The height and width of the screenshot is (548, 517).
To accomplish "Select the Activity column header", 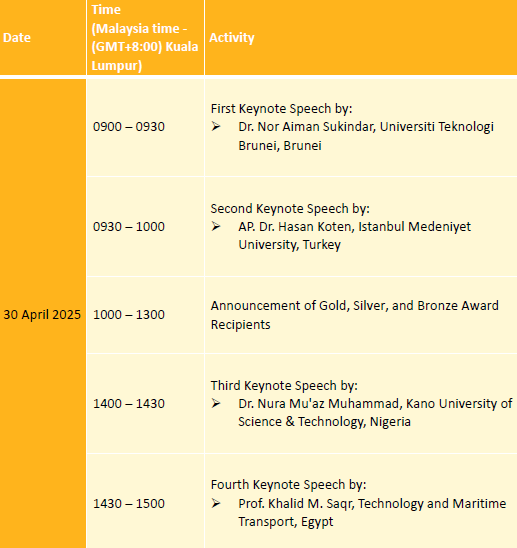I will pos(232,37).
